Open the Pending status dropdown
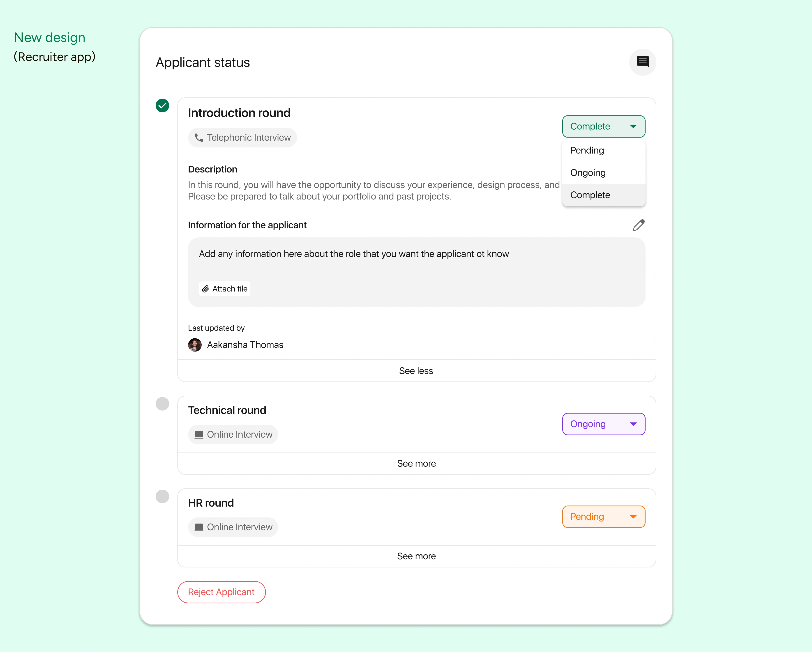The width and height of the screenshot is (812, 652). tap(603, 517)
